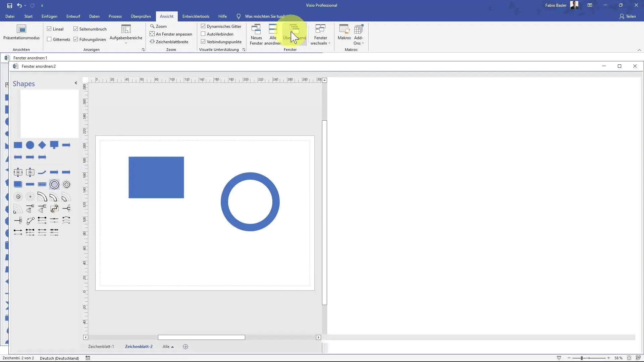Enable the AutoVerbinden checkbox
The image size is (644, 362).
[x=203, y=34]
